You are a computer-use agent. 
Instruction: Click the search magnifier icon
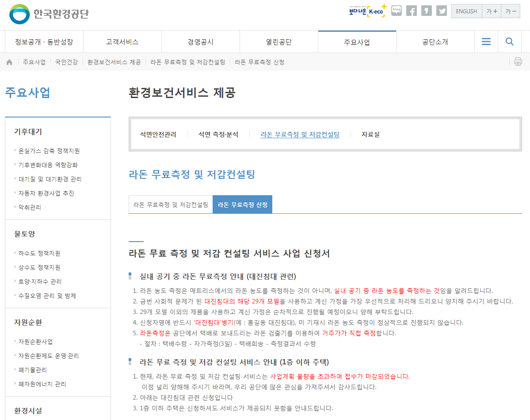click(x=509, y=42)
